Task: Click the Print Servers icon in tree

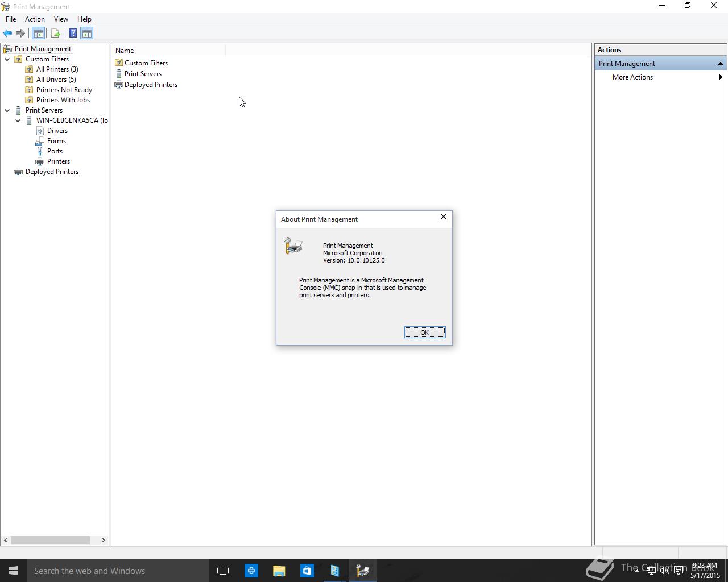Action: point(18,110)
